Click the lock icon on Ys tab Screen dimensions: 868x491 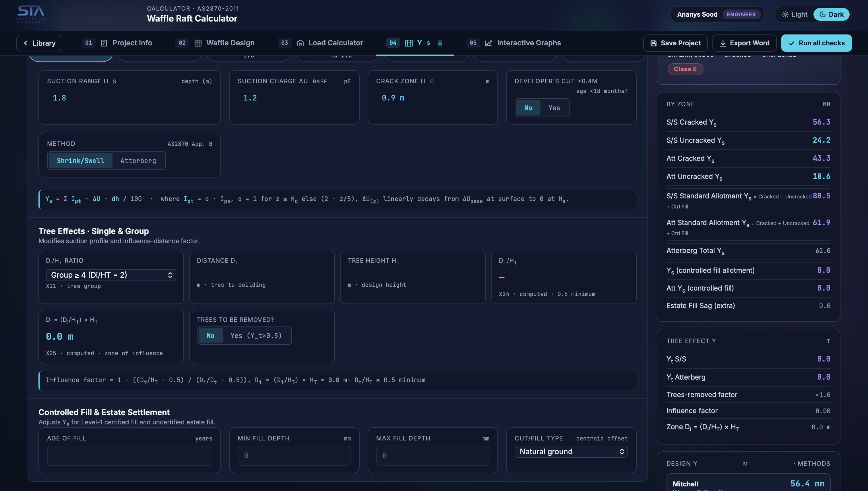pos(440,43)
